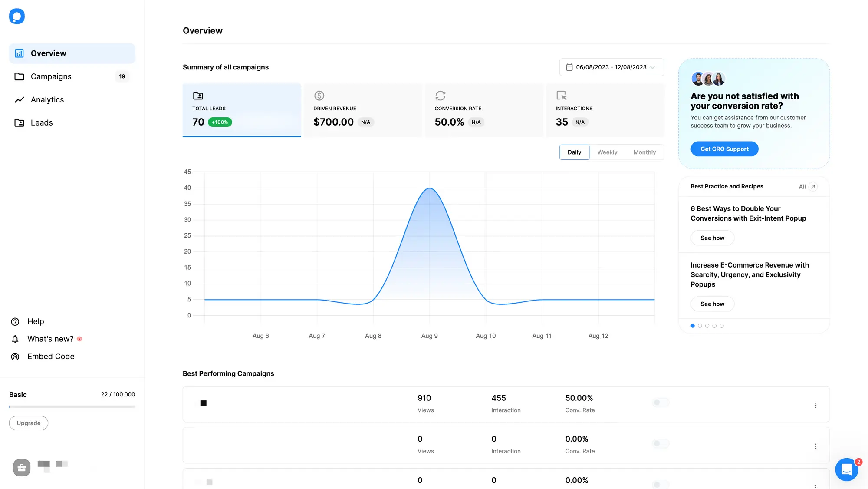Image resolution: width=868 pixels, height=489 pixels.
Task: Select the Driven Revenue summary card
Action: 363,110
